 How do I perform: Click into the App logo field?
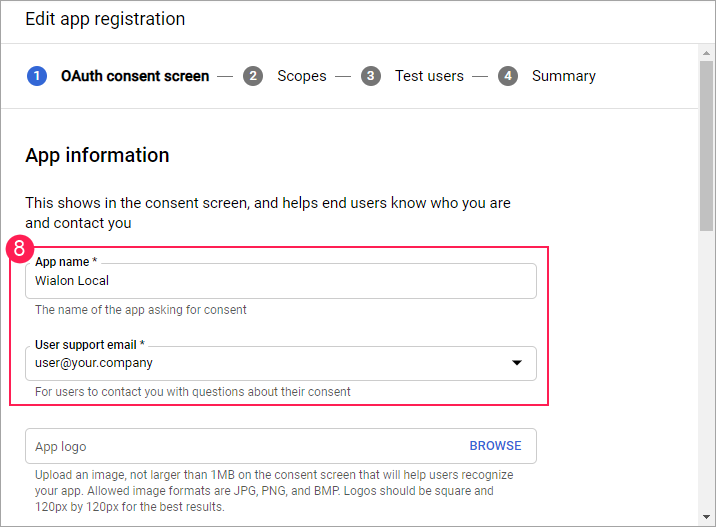tap(240, 446)
